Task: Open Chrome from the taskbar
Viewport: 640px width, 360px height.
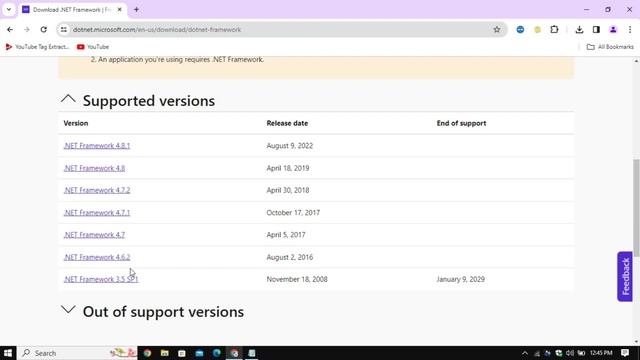Action: 147,353
